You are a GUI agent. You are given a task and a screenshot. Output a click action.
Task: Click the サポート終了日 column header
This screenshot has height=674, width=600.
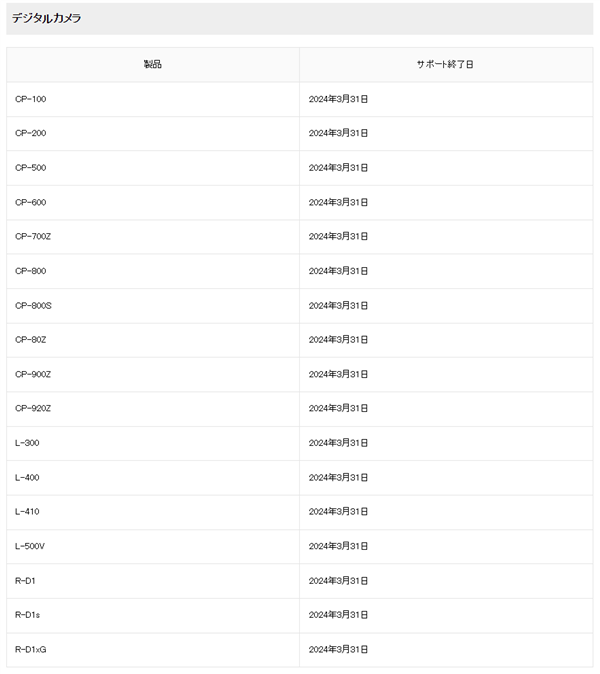(445, 65)
